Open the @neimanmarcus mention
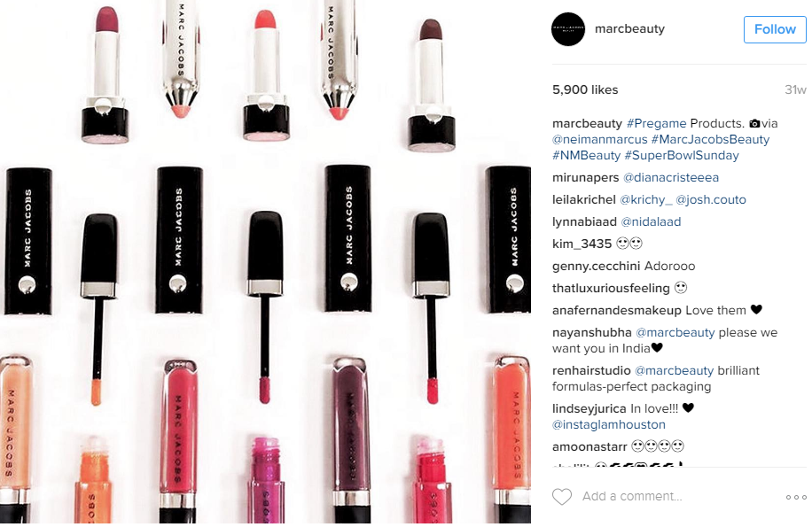Image resolution: width=812 pixels, height=527 pixels. (x=599, y=140)
